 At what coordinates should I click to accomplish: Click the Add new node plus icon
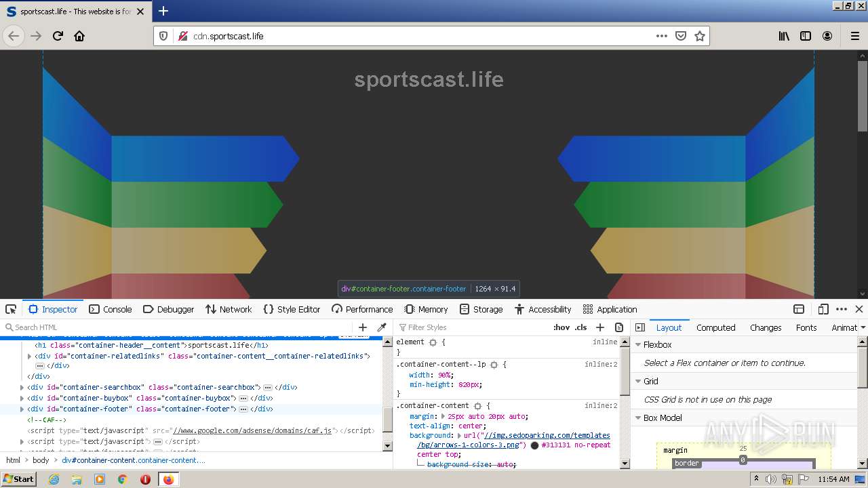(363, 327)
